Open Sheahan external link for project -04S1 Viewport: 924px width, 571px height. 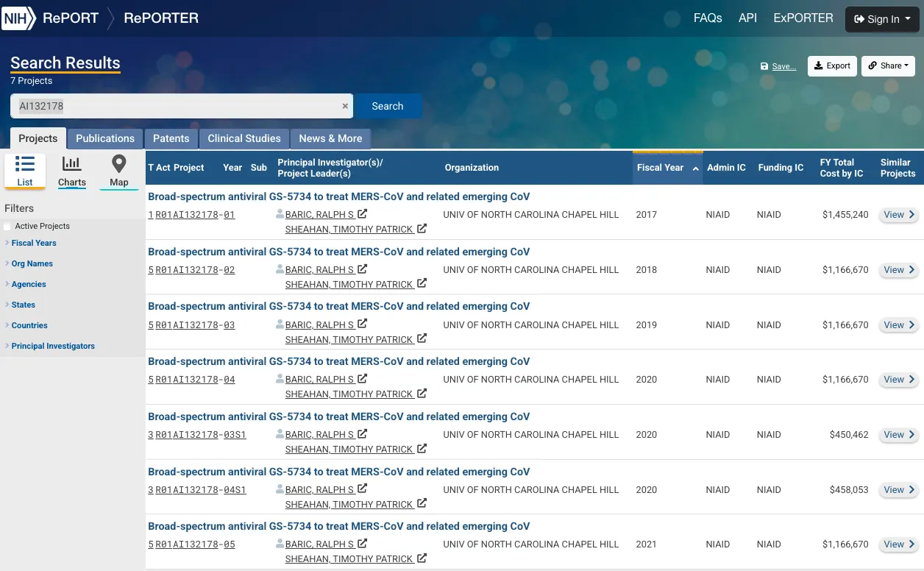(422, 504)
